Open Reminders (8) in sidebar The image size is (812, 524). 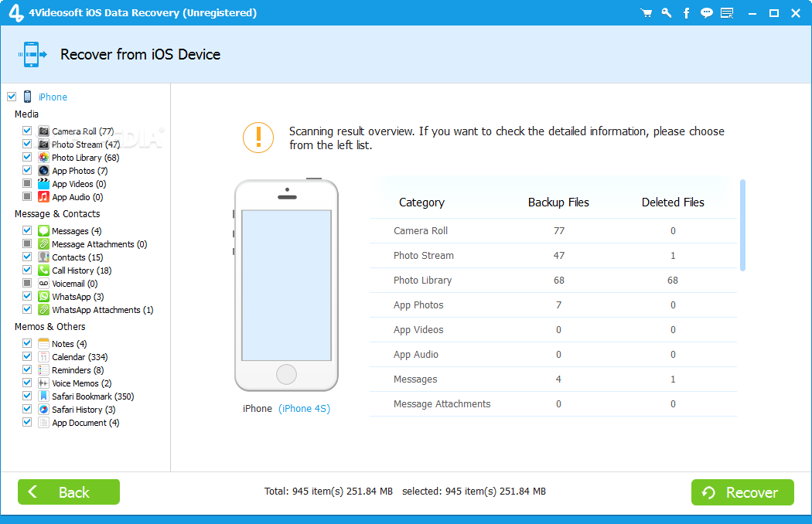(77, 369)
